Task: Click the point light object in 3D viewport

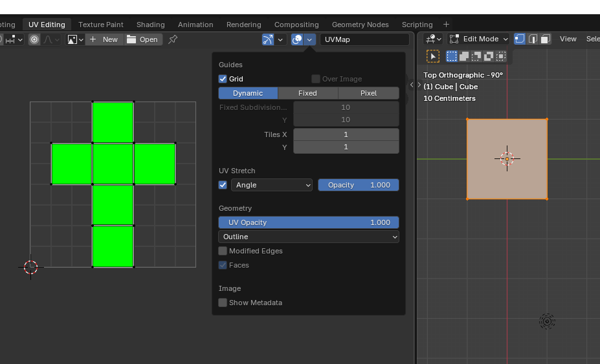Action: tap(547, 321)
